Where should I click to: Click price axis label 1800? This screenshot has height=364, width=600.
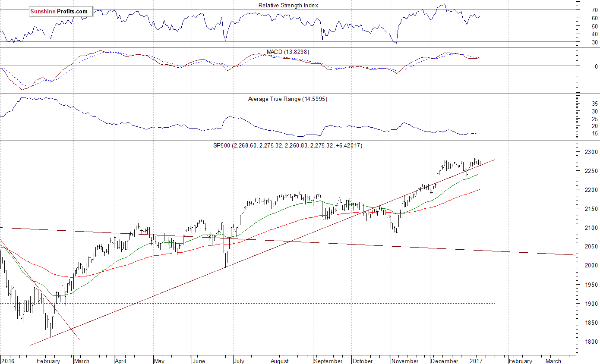591,342
